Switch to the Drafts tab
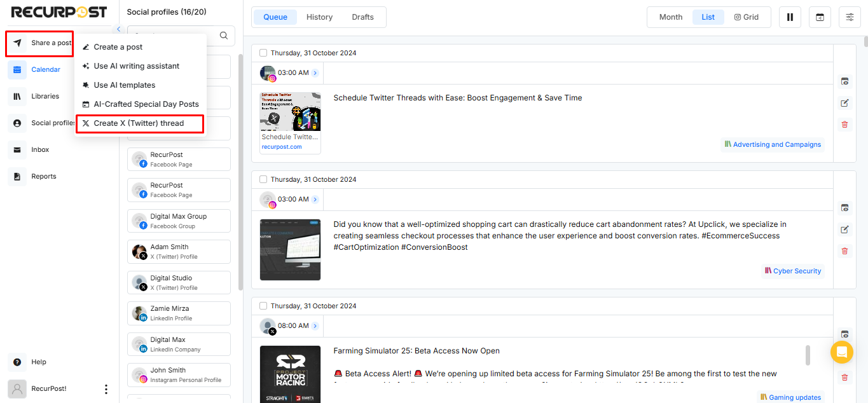Screen dimensions: 868x403 [362, 17]
